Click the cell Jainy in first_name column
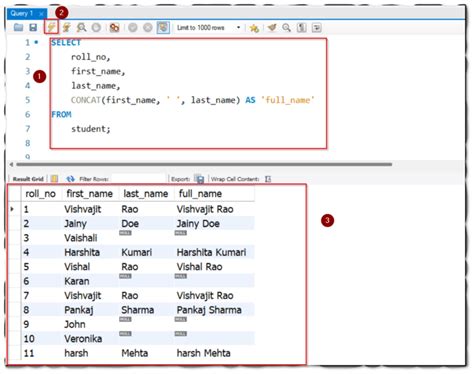 90,224
